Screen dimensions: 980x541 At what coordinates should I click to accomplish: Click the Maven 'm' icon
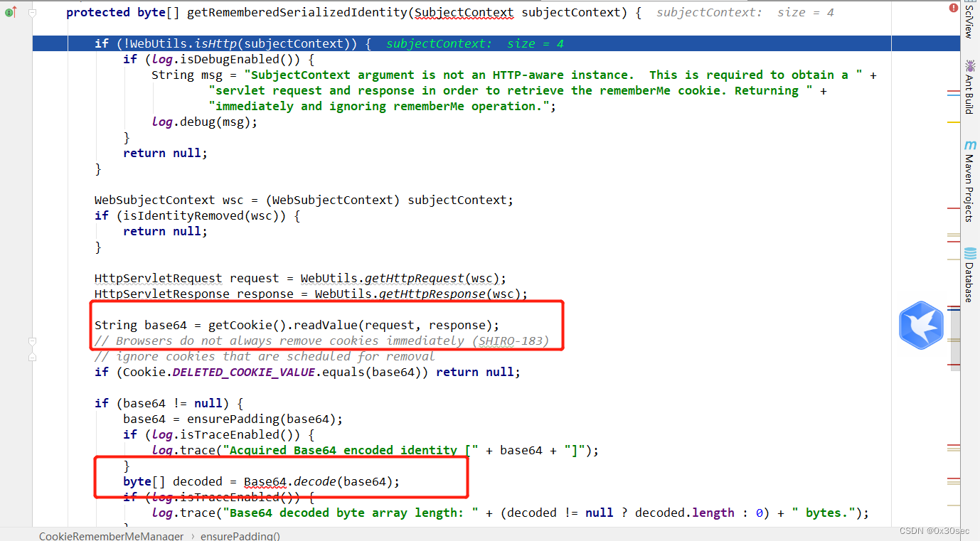click(969, 145)
